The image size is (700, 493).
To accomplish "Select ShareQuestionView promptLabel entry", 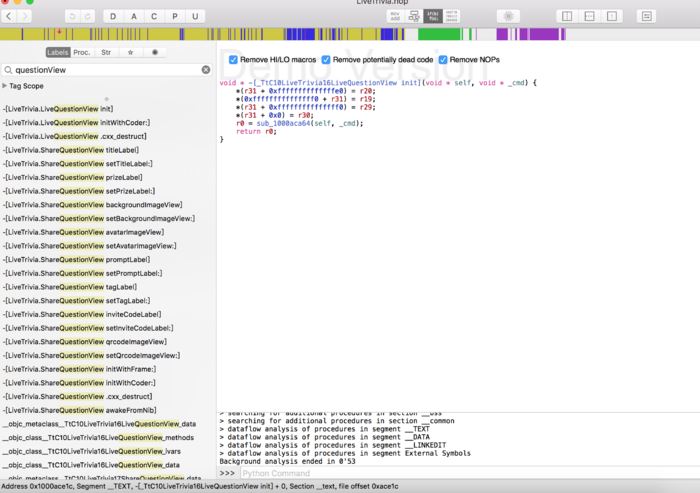I will [76, 259].
